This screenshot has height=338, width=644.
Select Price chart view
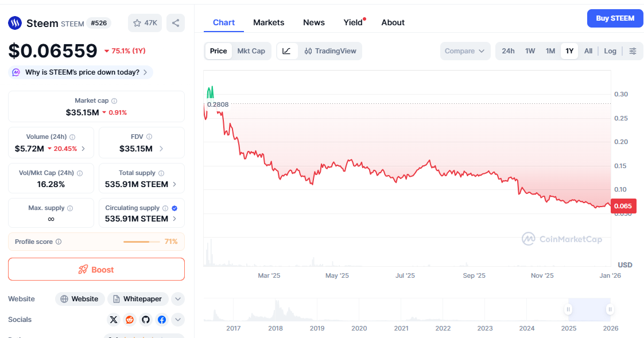pos(219,51)
